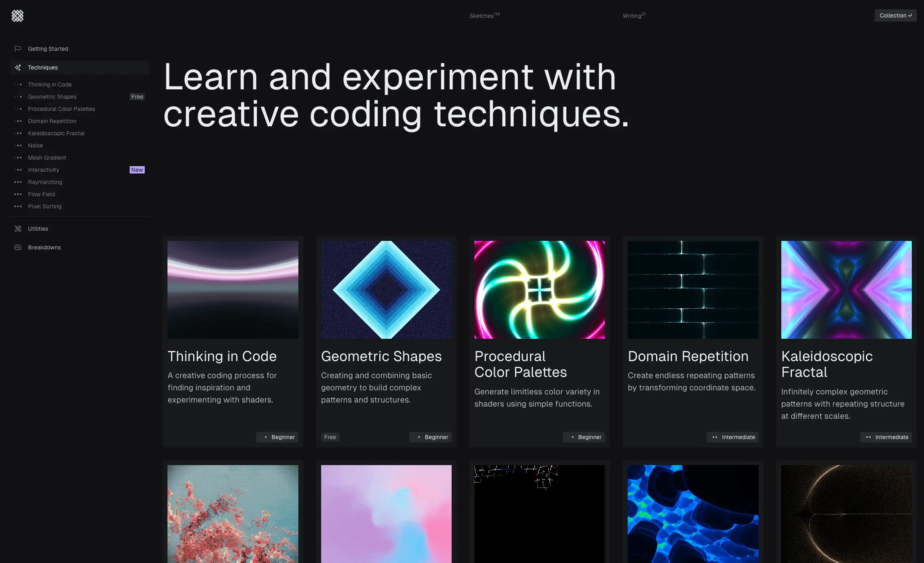
Task: Click the dots icon beside Pixel Sorting
Action: tap(18, 206)
